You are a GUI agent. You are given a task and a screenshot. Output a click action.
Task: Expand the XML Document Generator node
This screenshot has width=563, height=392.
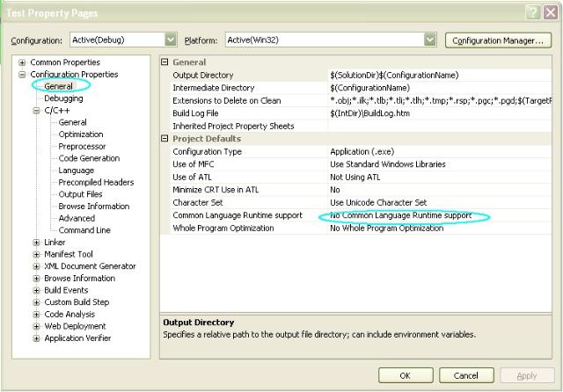tap(36, 266)
